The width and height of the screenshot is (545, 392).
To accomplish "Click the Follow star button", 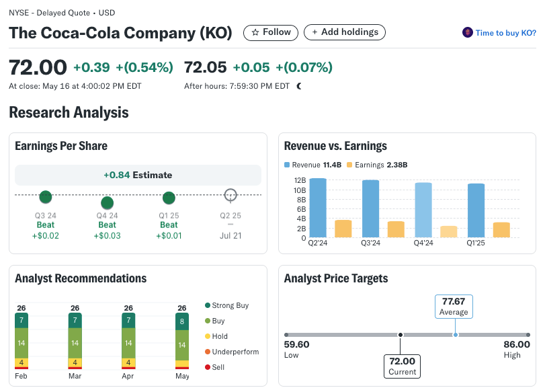I will 271,32.
